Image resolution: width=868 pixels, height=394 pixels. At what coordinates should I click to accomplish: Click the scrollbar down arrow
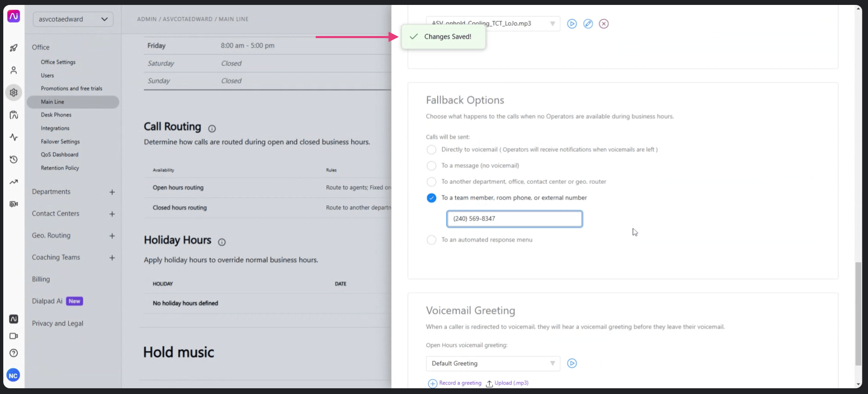[858, 385]
